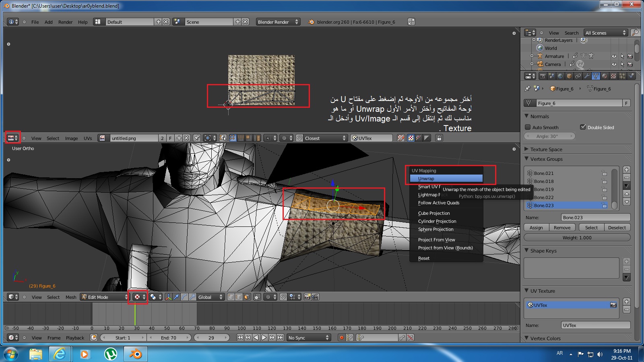Viewport: 644px width, 362px height.
Task: Select the rotate manipulator arc icon
Action: 184,297
